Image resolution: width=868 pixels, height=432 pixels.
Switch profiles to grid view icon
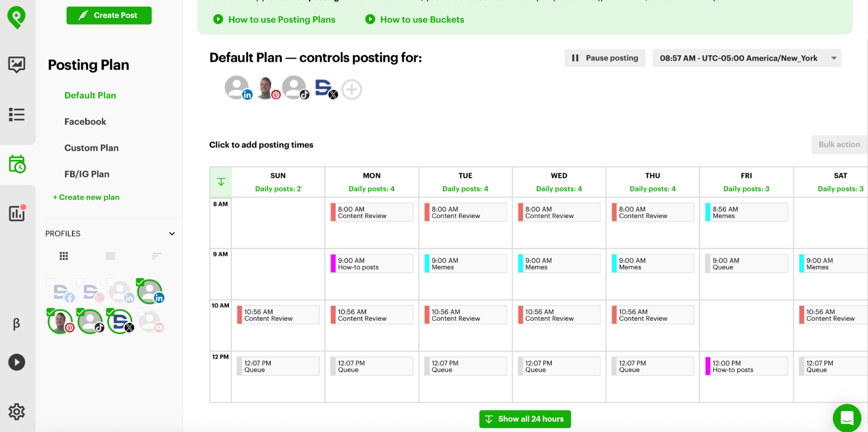64,256
